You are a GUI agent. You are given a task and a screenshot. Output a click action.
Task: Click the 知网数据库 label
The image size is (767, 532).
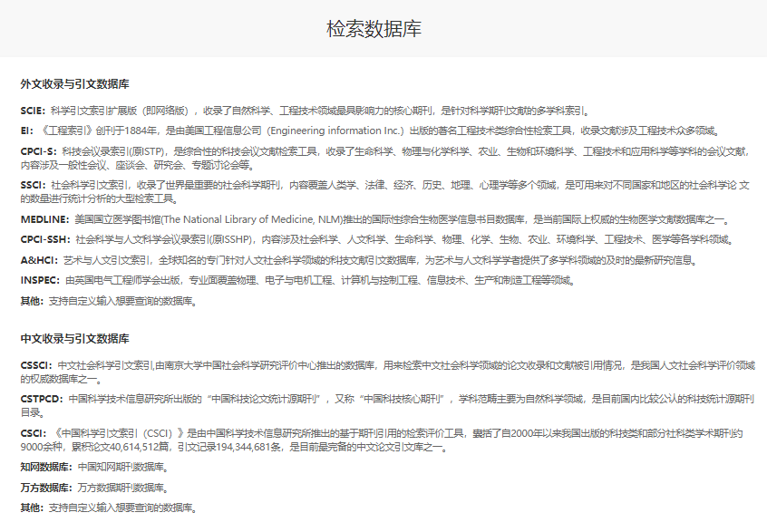[x=46, y=468]
